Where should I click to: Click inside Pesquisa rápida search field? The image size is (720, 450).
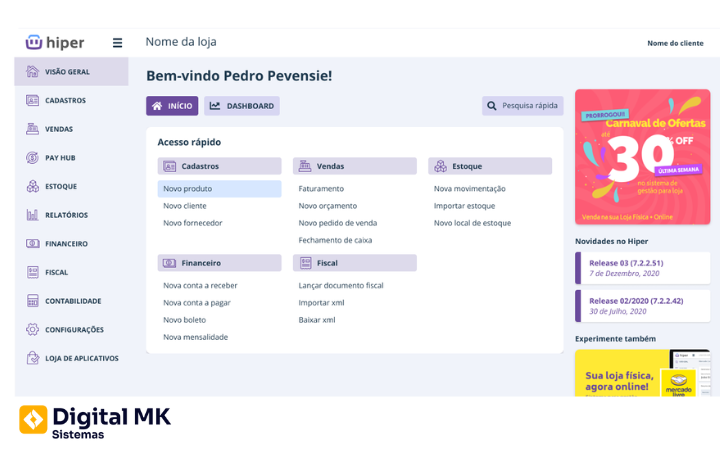[523, 106]
